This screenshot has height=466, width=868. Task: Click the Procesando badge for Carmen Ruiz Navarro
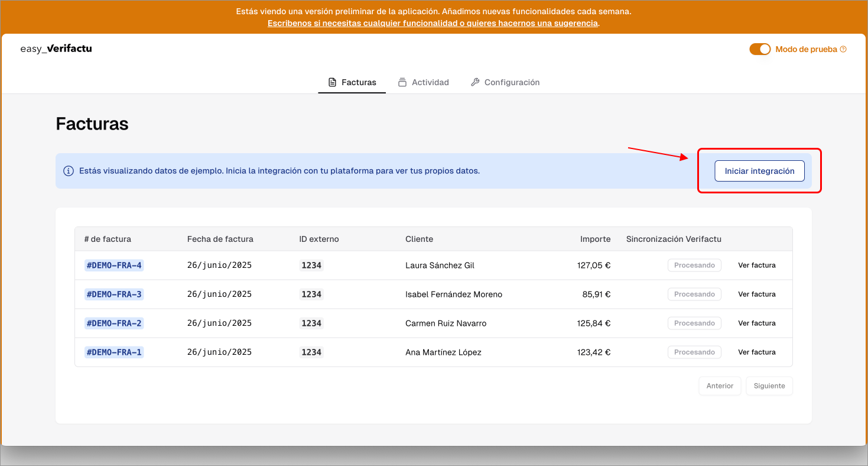coord(694,323)
